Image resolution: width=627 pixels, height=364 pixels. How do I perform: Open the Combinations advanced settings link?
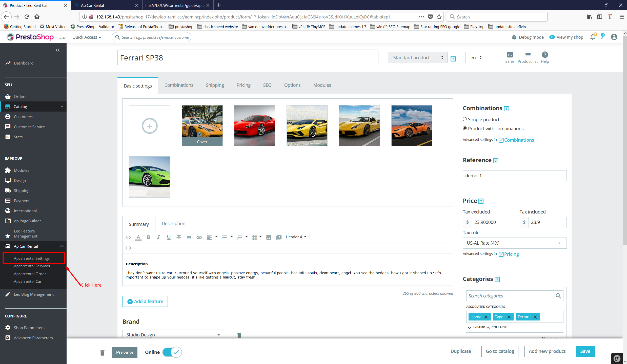pyautogui.click(x=516, y=140)
